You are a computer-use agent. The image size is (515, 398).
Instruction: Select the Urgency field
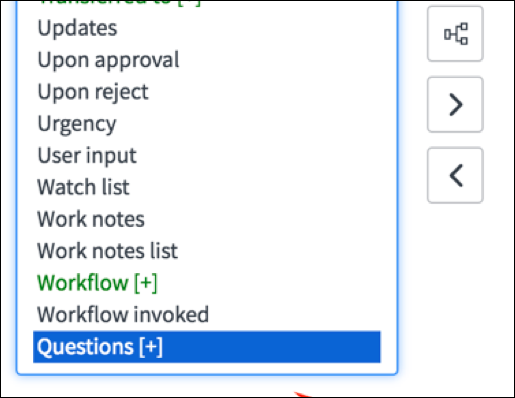coord(77,124)
